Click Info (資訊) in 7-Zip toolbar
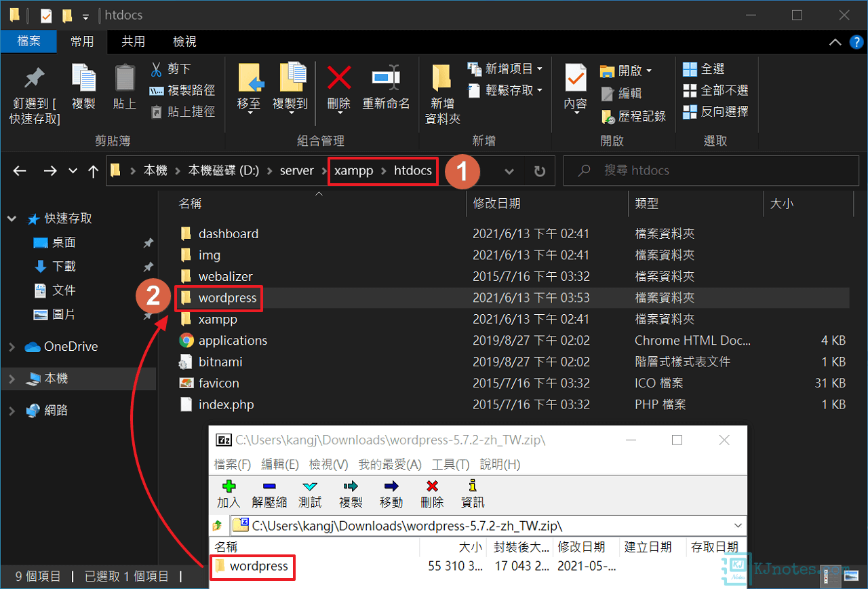The image size is (868, 589). 473,493
